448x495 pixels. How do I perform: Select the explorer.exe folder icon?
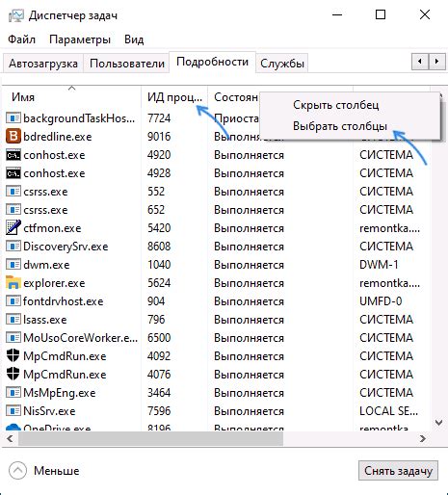[x=13, y=283]
